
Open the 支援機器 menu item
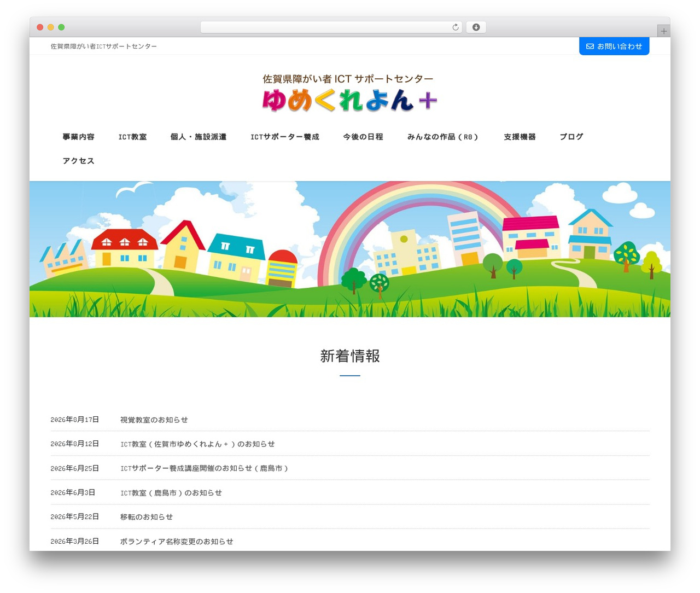coord(520,137)
